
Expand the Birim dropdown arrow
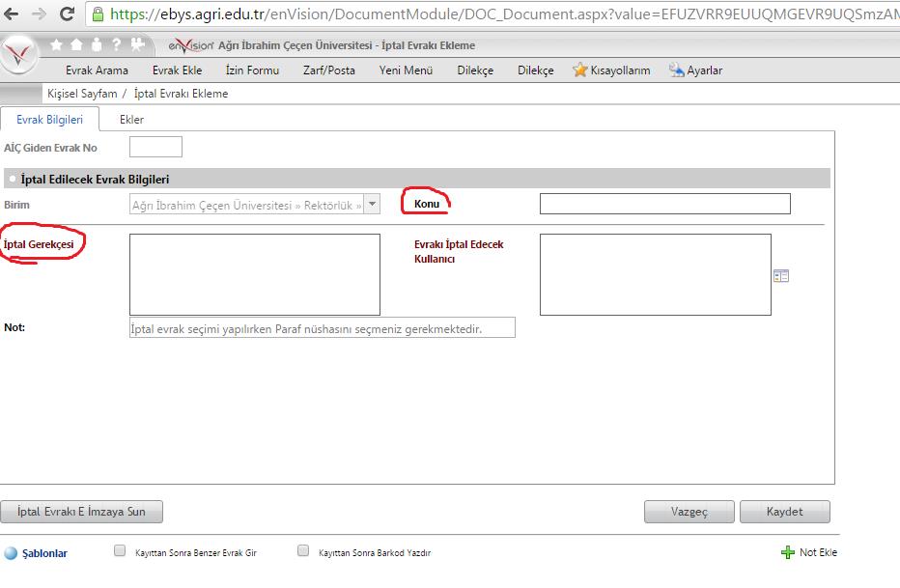point(373,204)
